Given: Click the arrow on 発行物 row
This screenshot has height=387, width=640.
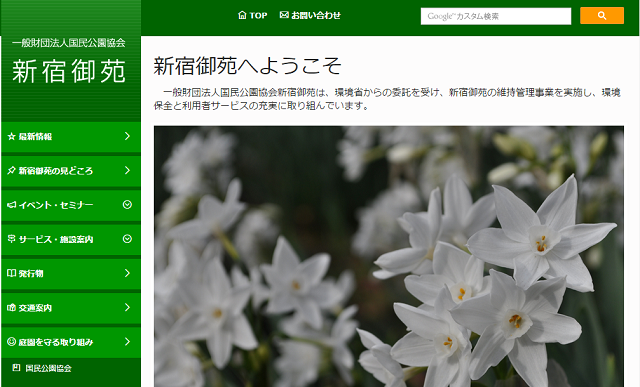Looking at the screenshot, I should 127,273.
